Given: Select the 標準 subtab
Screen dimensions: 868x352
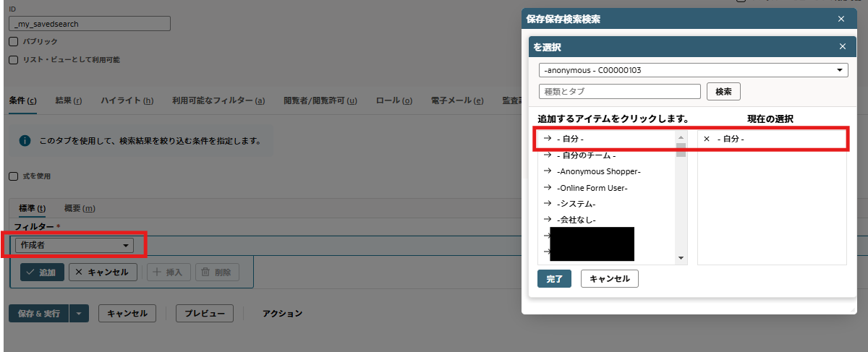Looking at the screenshot, I should point(33,208).
